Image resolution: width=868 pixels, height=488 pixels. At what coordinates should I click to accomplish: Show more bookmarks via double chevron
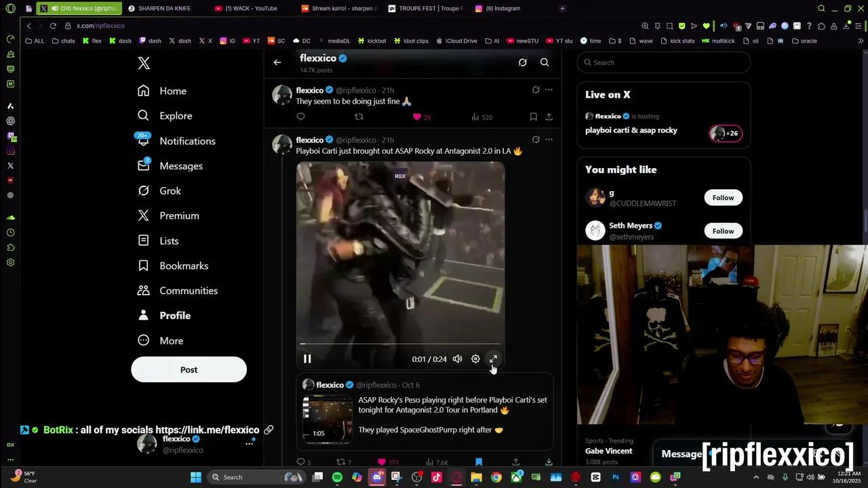[x=861, y=41]
